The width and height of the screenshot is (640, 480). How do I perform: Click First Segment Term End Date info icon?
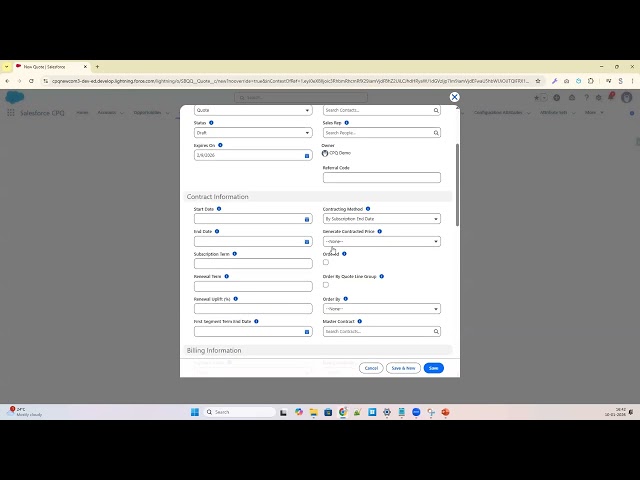point(256,321)
